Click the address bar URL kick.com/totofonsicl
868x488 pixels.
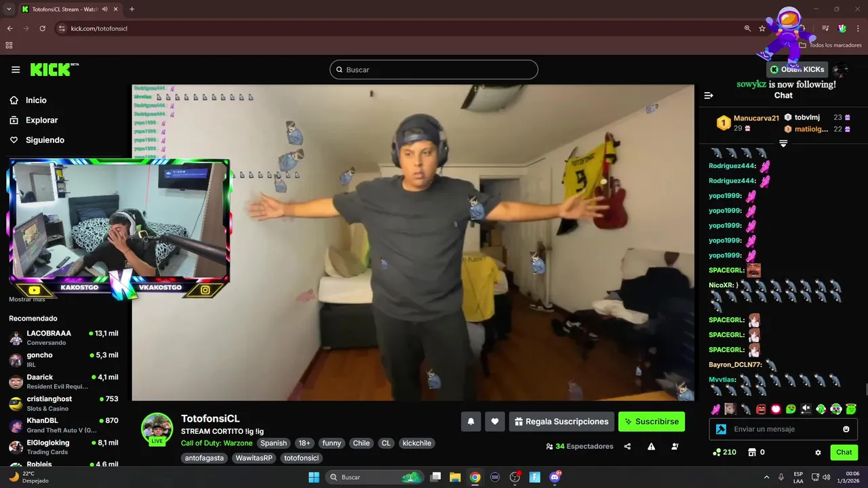[99, 28]
